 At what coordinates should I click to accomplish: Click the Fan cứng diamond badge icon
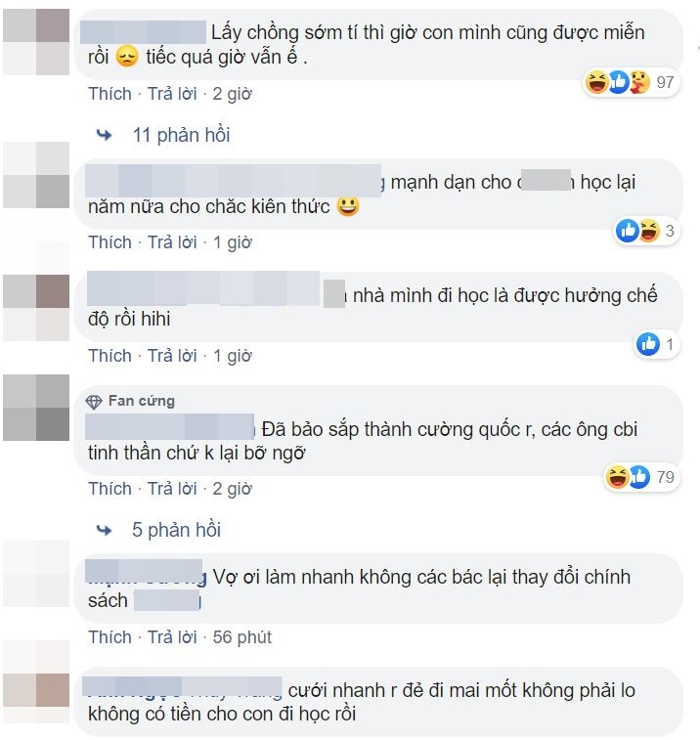click(x=94, y=402)
